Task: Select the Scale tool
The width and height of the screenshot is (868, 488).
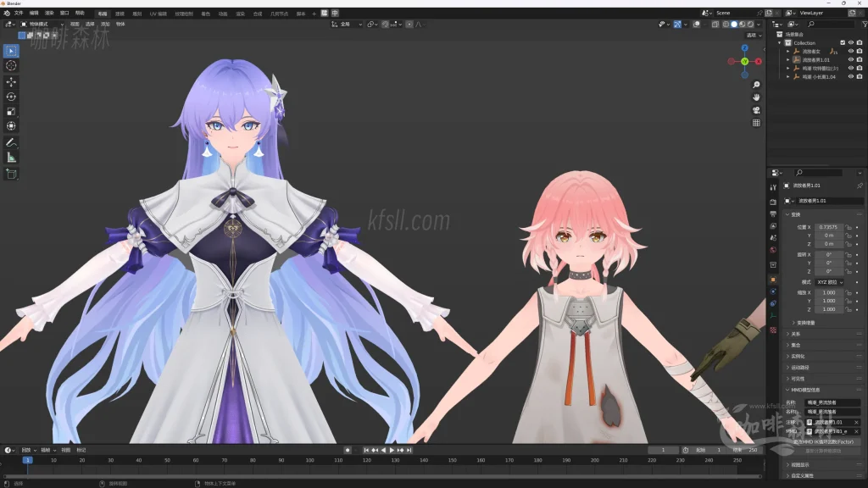Action: click(x=11, y=111)
